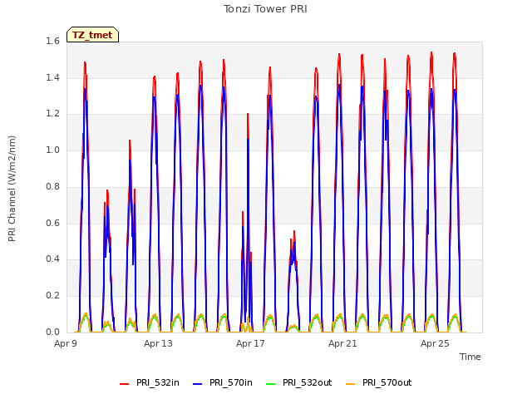Image resolution: width=532 pixels, height=399 pixels.
Task: Select the PRI_570out legend label
Action: 387,382
